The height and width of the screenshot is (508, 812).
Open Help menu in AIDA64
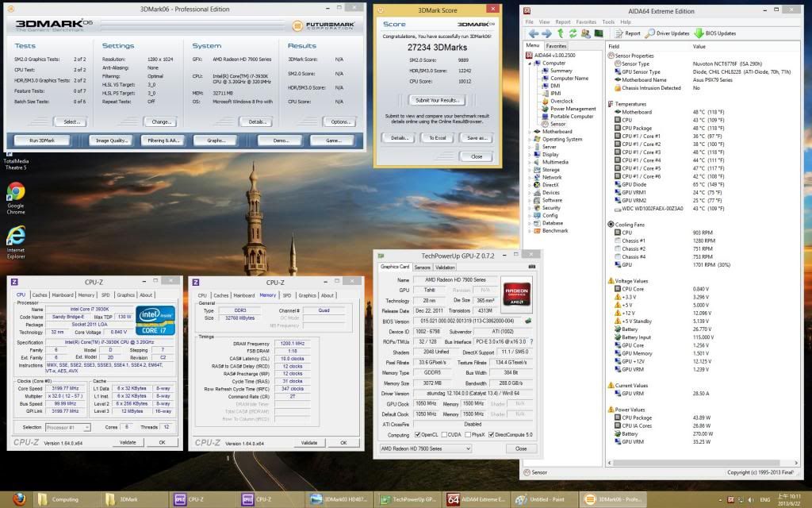coord(626,21)
